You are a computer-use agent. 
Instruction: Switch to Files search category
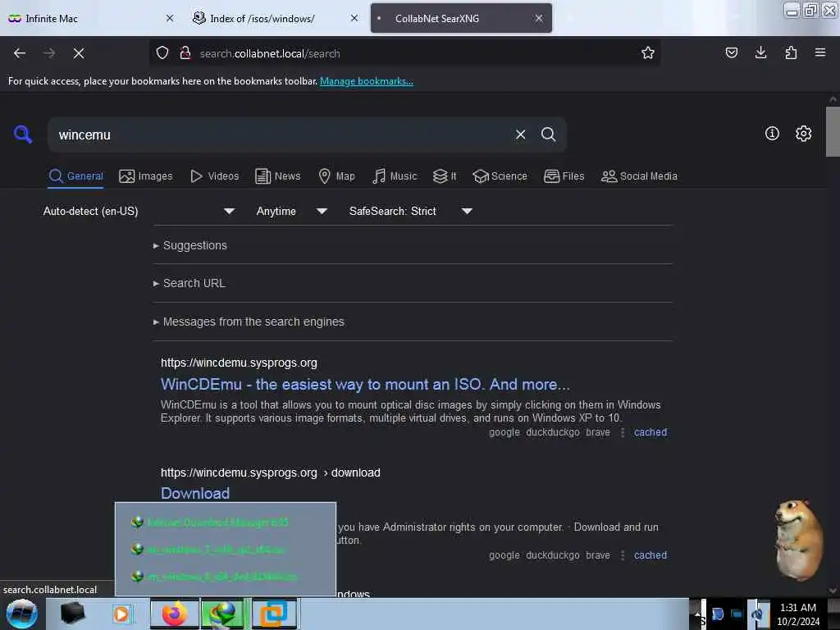pyautogui.click(x=564, y=176)
